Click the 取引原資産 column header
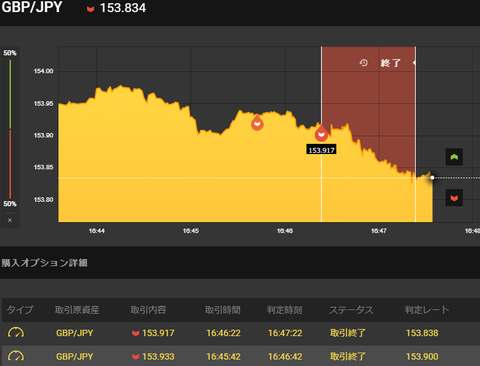480x366 pixels. coord(77,310)
